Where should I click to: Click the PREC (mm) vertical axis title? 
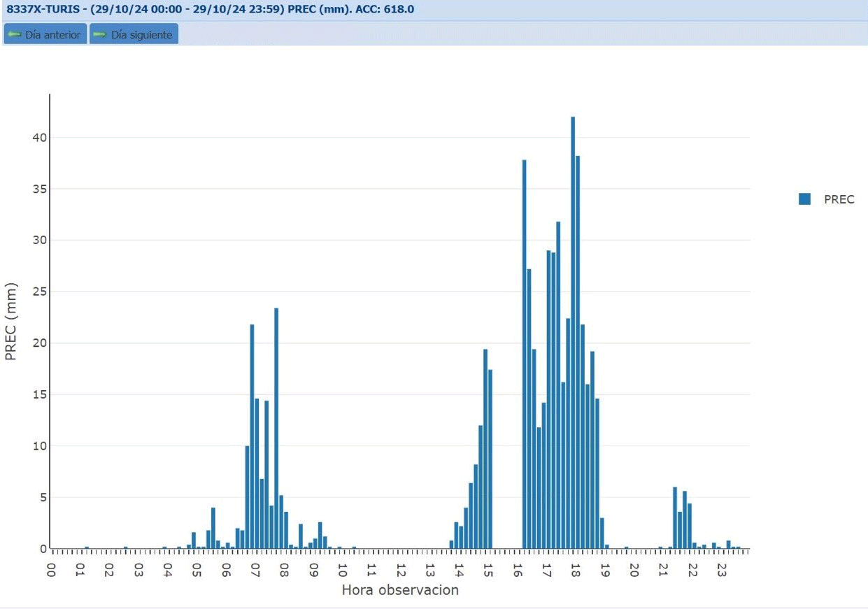click(10, 322)
